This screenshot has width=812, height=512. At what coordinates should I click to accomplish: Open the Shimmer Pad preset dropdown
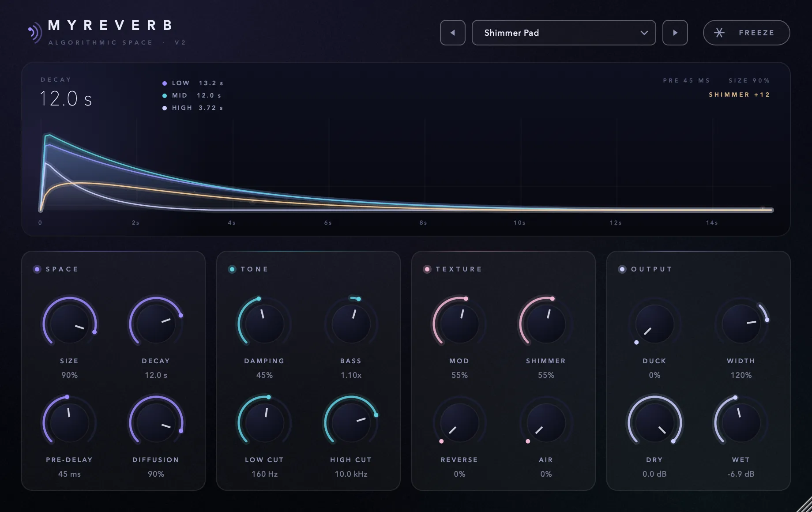click(564, 33)
